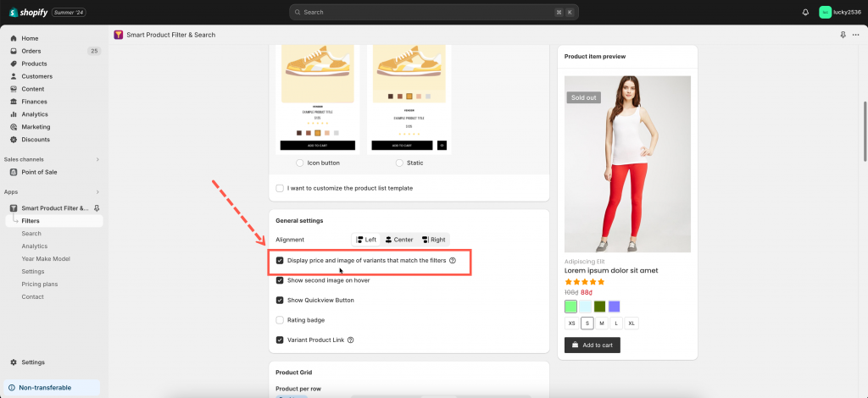Select the Static radio button
Image resolution: width=868 pixels, height=398 pixels.
coord(399,163)
